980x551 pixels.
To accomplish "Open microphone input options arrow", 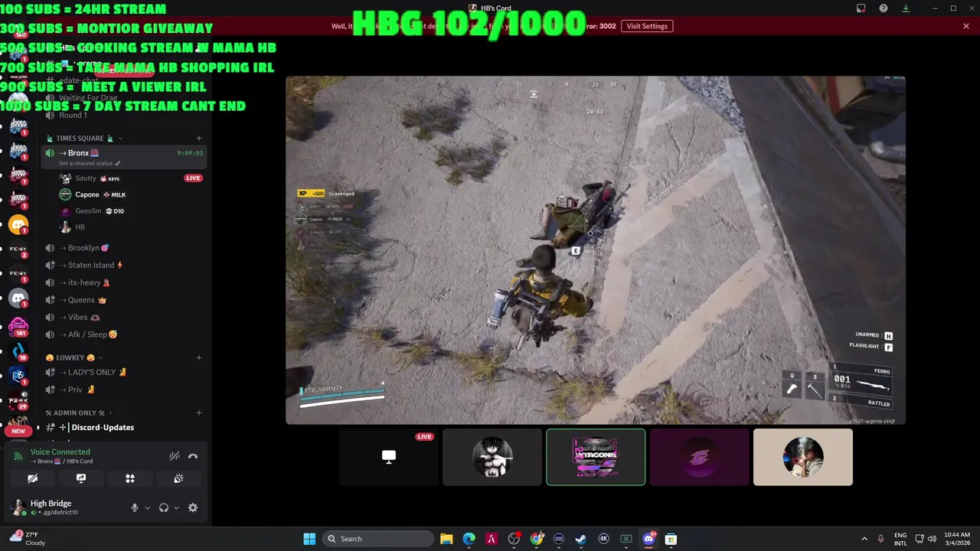I will coord(147,507).
